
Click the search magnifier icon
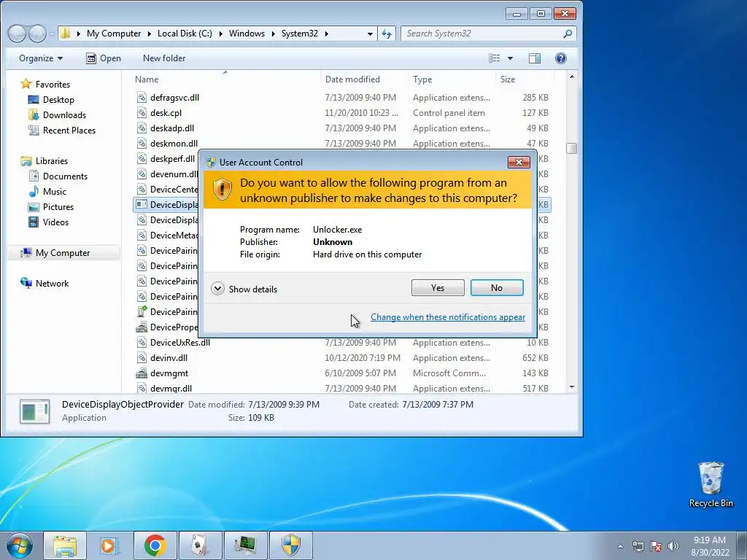568,34
